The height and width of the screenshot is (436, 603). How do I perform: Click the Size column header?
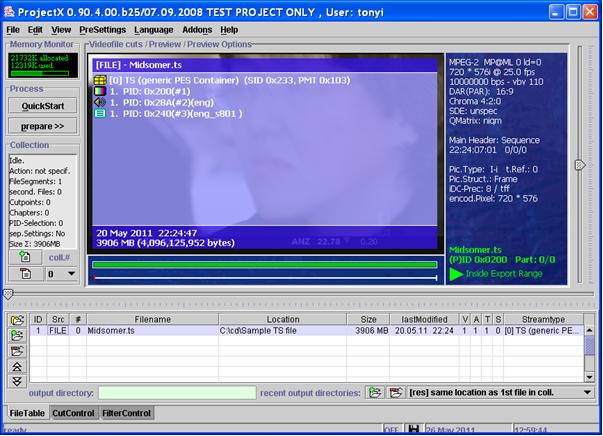tap(368, 320)
